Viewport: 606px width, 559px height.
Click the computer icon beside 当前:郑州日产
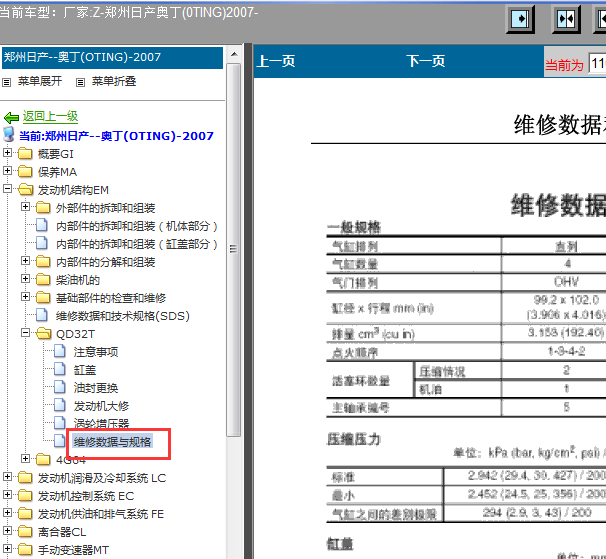pos(9,135)
